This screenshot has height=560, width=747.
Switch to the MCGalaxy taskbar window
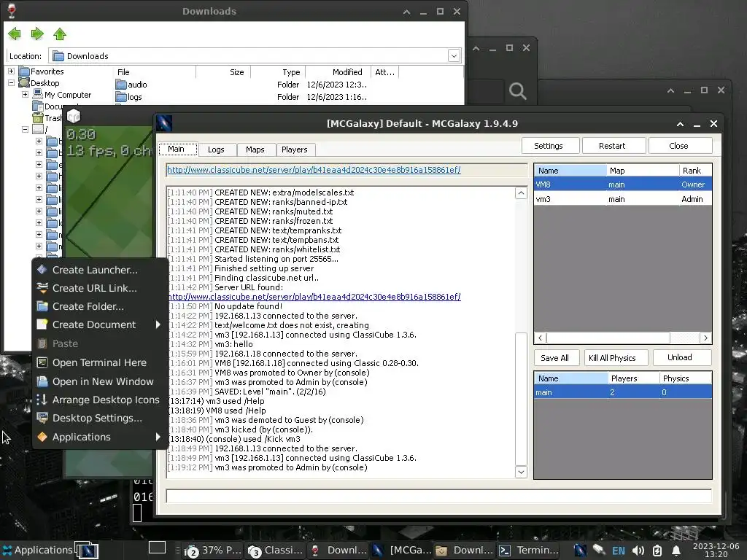(401, 551)
